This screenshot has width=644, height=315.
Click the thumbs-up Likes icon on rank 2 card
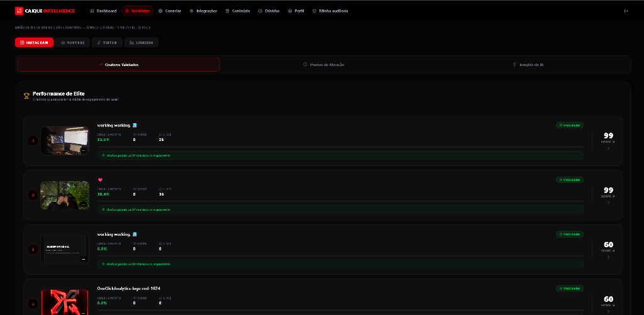(x=160, y=189)
